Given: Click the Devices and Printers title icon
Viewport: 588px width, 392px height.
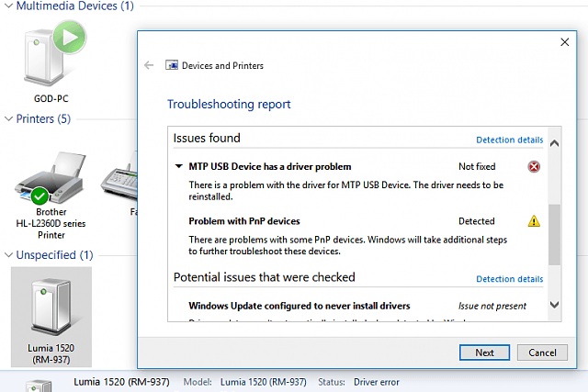Looking at the screenshot, I should point(172,65).
